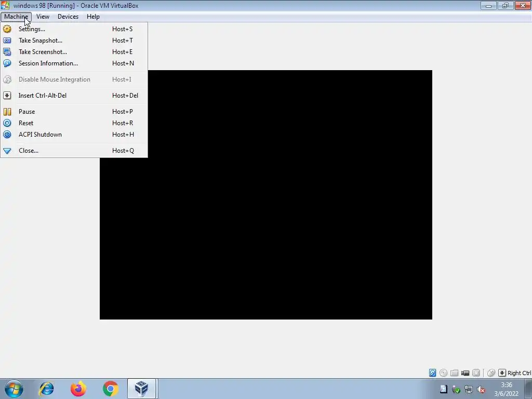The width and height of the screenshot is (532, 399).
Task: Click the Session Information info icon
Action: 7,63
